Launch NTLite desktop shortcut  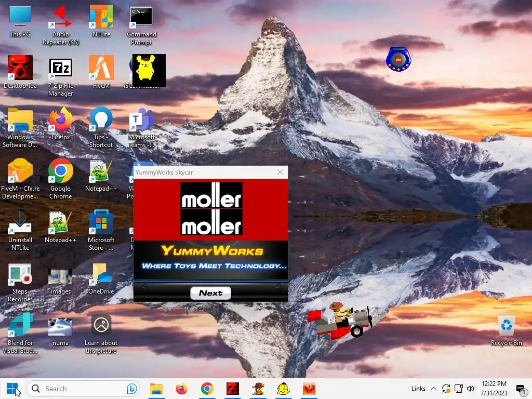[x=101, y=21]
